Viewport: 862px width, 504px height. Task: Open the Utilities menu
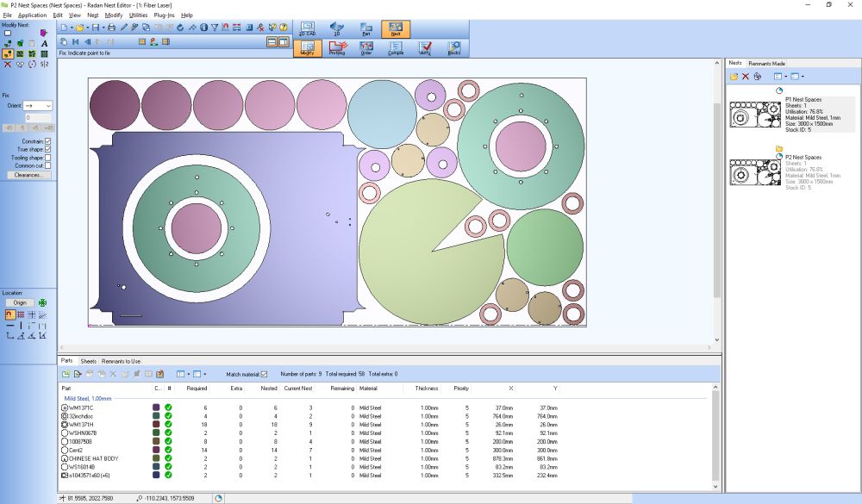(138, 16)
